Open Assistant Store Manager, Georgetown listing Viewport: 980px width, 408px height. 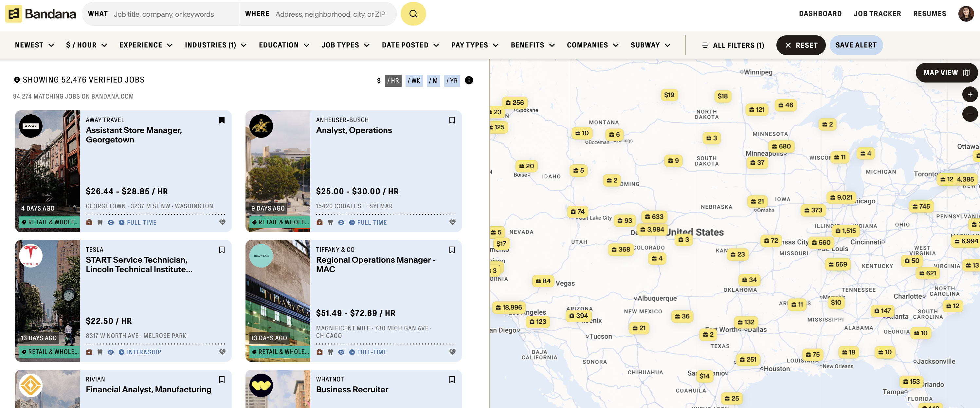pos(134,135)
